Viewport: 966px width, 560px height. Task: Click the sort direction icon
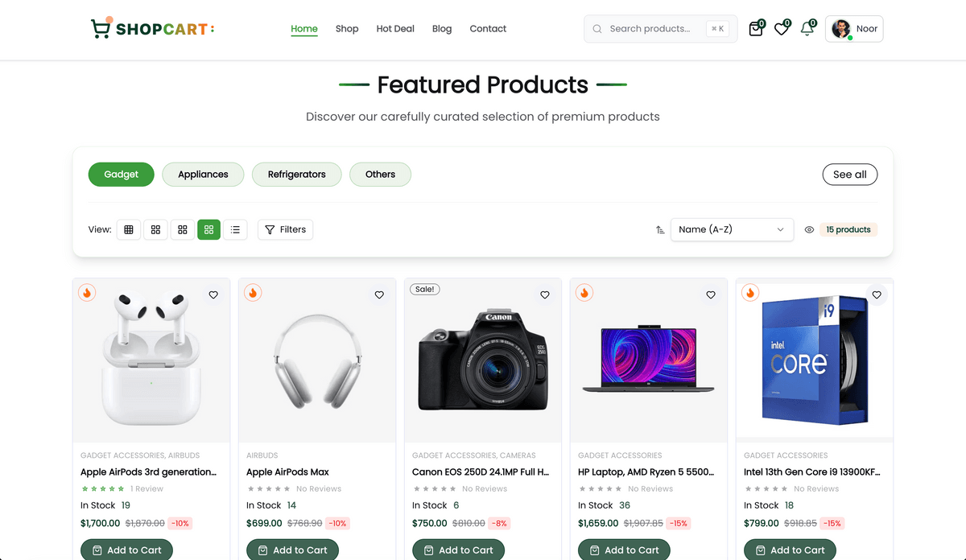coord(660,230)
